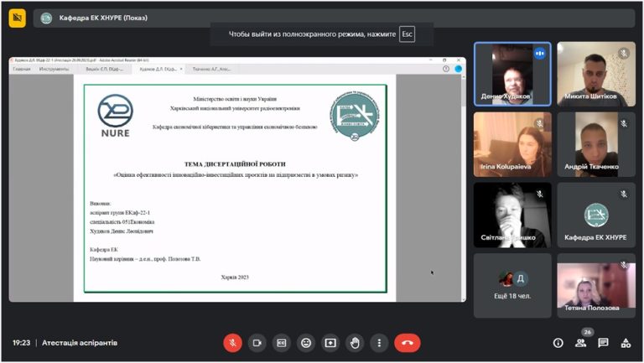
Task: Click the present screen button
Action: (330, 343)
